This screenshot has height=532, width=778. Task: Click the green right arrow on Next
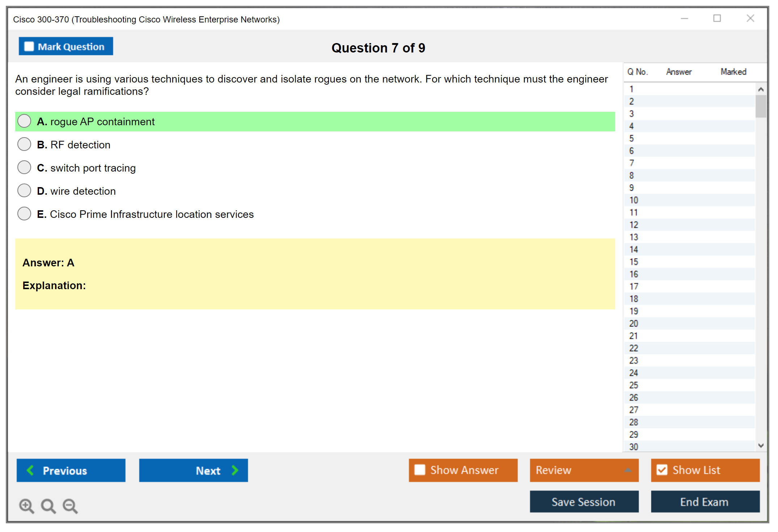coord(235,470)
